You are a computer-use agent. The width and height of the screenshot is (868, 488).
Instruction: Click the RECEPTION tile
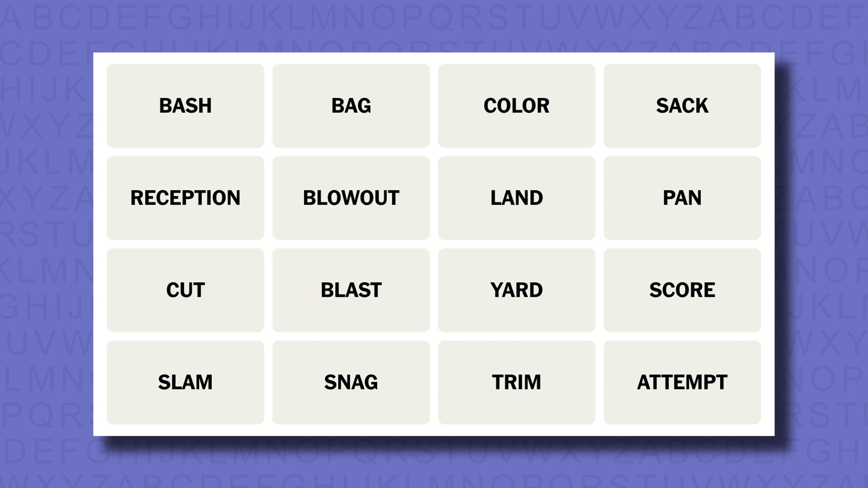point(185,197)
